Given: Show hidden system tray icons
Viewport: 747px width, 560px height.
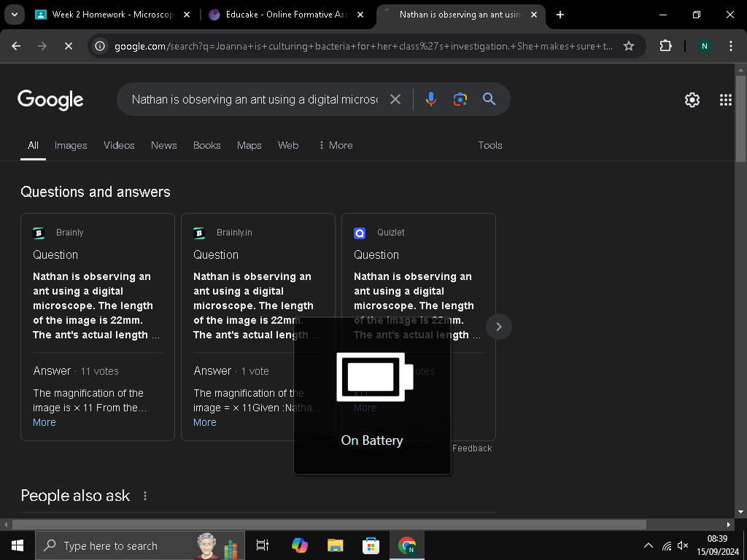Looking at the screenshot, I should pyautogui.click(x=649, y=545).
